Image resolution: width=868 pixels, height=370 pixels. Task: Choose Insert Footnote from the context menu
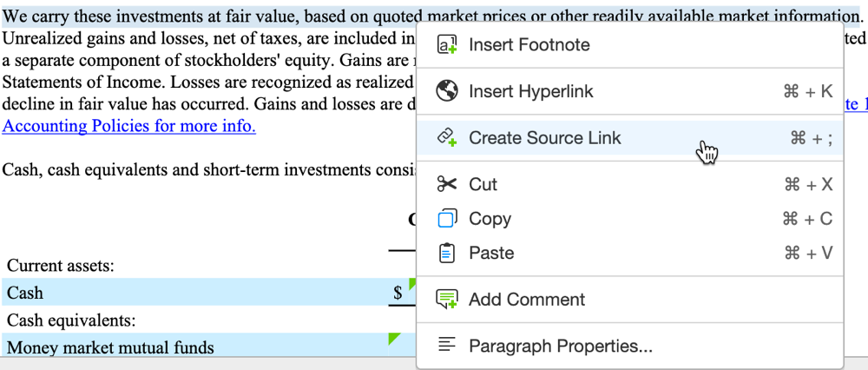pyautogui.click(x=529, y=45)
